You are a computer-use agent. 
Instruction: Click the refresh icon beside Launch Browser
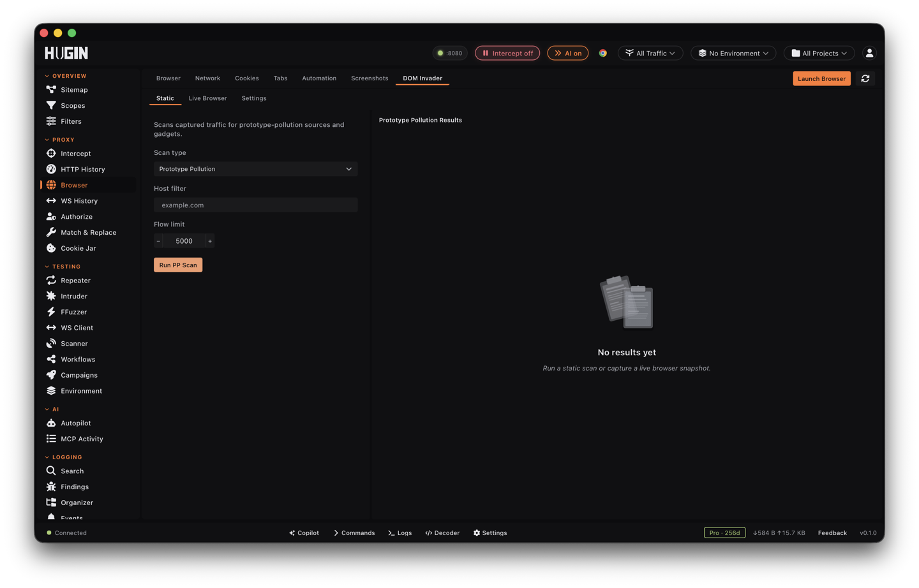click(x=865, y=78)
